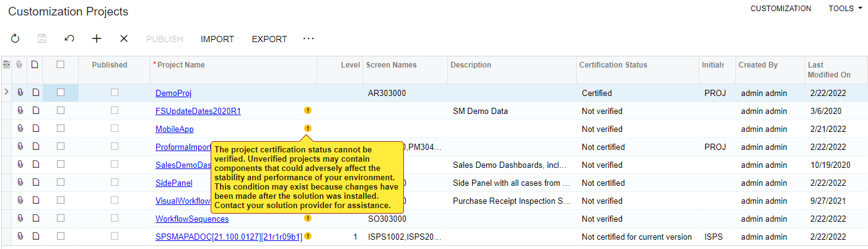The height and width of the screenshot is (249, 868).
Task: Sort by the Certification Status column header
Action: coord(613,65)
